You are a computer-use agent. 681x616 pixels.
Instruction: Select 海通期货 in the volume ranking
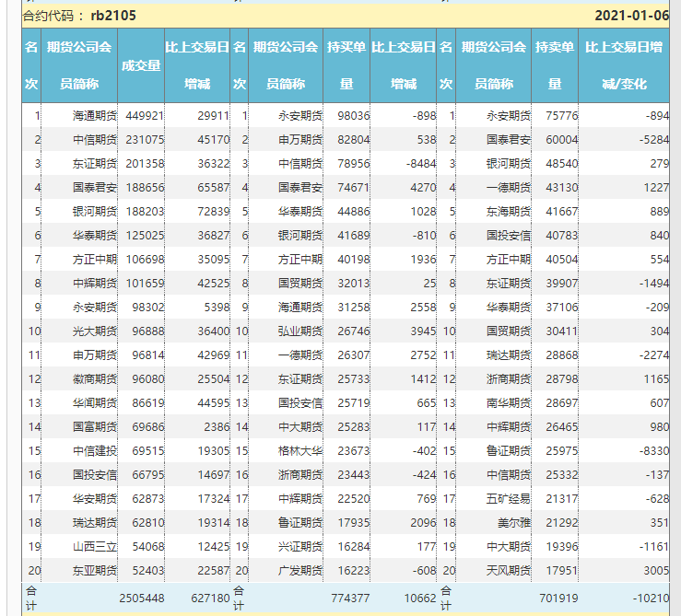(x=95, y=115)
